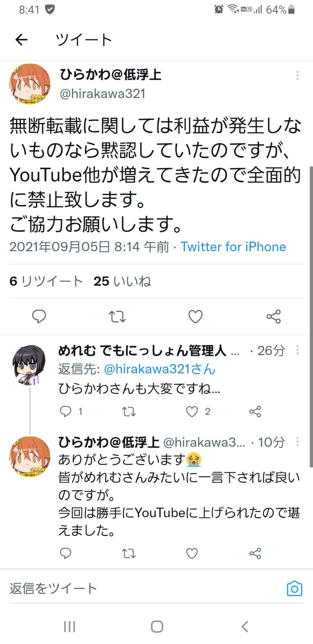
Task: Open more options on めれむ's reply
Action: (x=298, y=350)
